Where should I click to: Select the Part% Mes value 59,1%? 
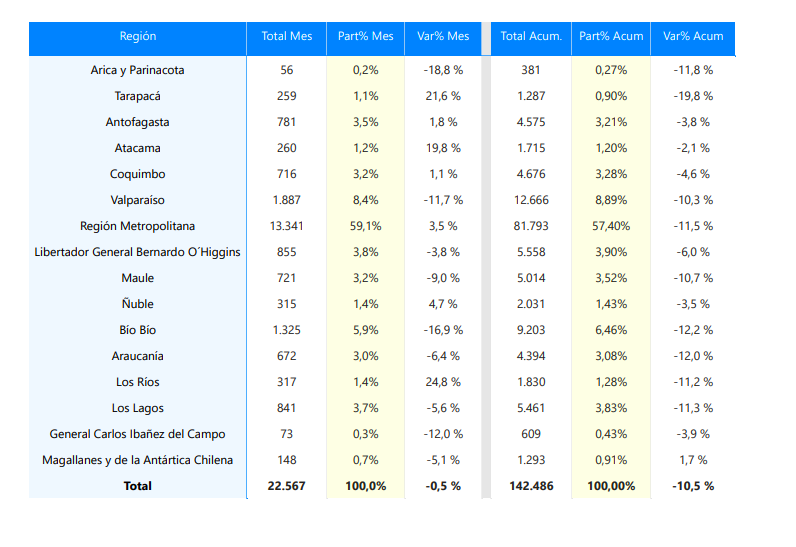[x=366, y=226]
